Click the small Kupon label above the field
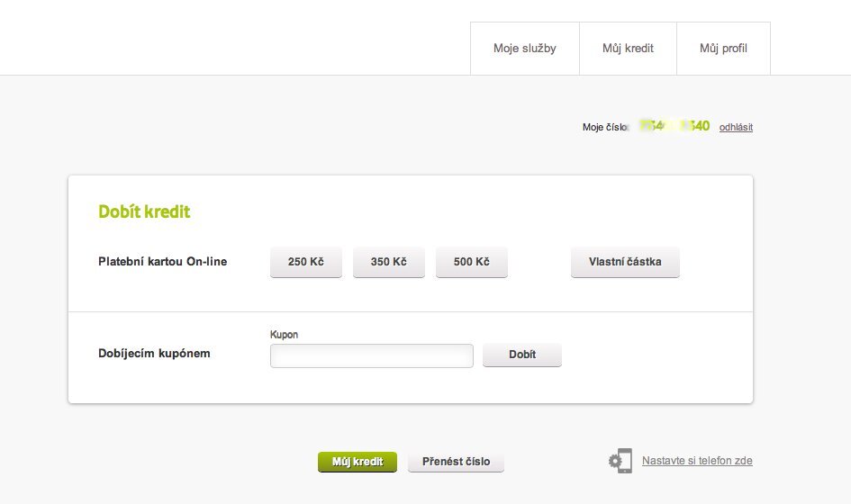 tap(284, 335)
